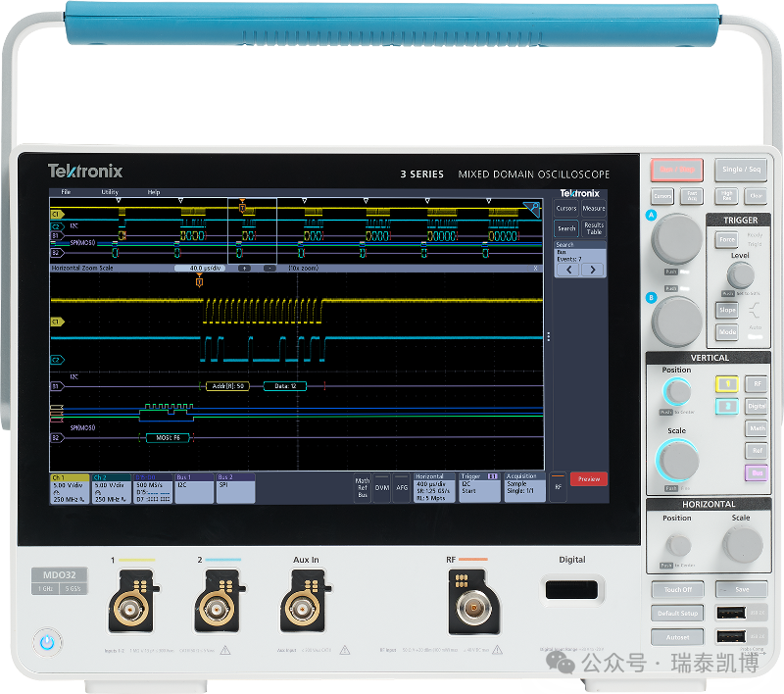This screenshot has width=784, height=694.
Task: Open the File menu
Action: (66, 192)
